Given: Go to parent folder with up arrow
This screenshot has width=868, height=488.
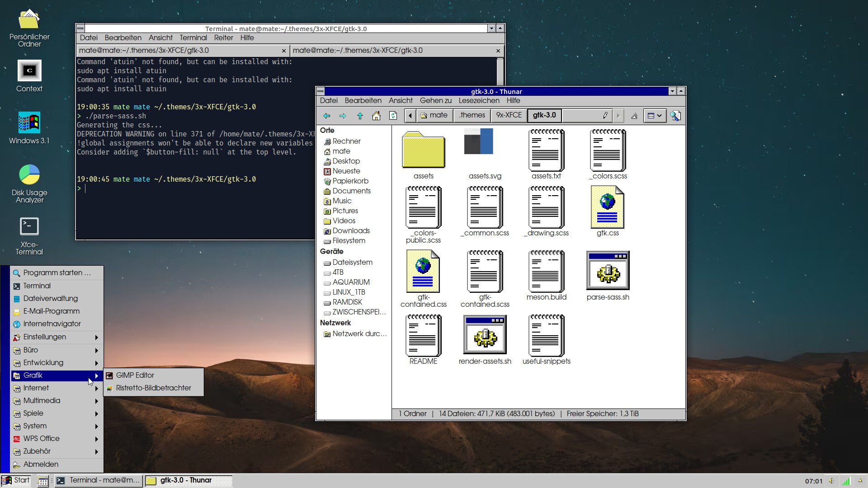Looking at the screenshot, I should (360, 116).
